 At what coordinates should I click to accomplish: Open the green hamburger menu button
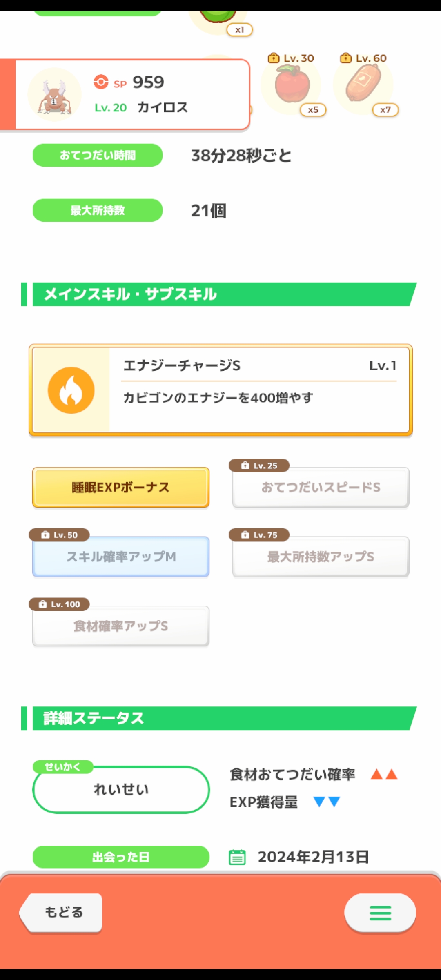point(380,913)
